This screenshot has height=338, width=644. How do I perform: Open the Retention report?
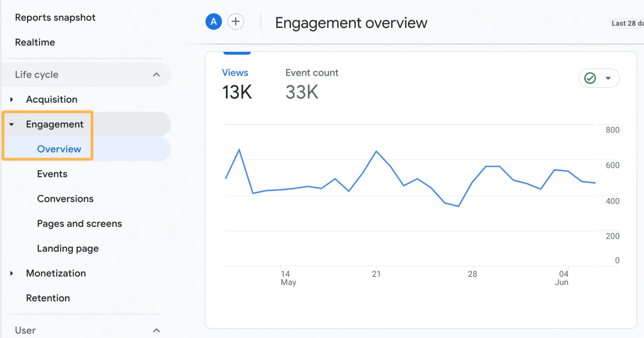pyautogui.click(x=48, y=298)
